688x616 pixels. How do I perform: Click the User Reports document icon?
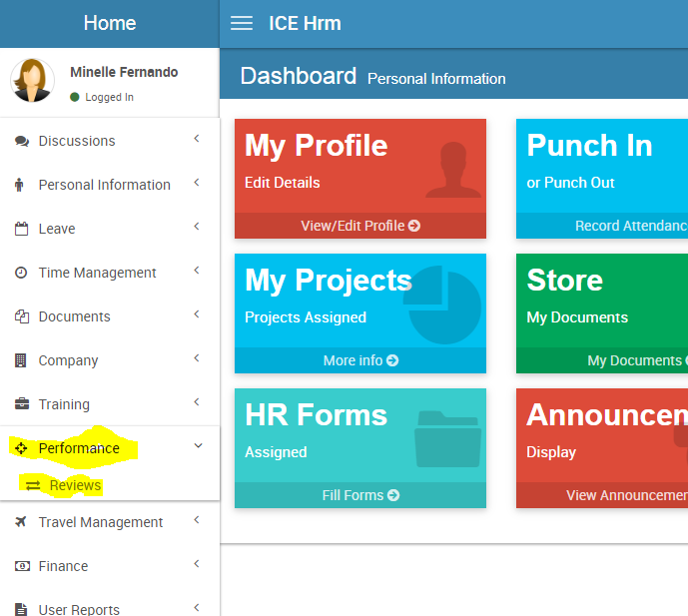(x=20, y=609)
